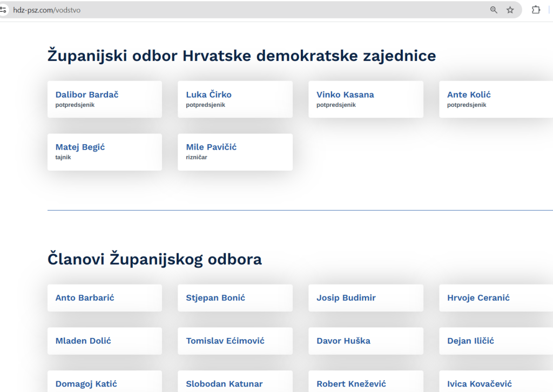Click the zoom magnifier icon in address bar

[x=494, y=10]
